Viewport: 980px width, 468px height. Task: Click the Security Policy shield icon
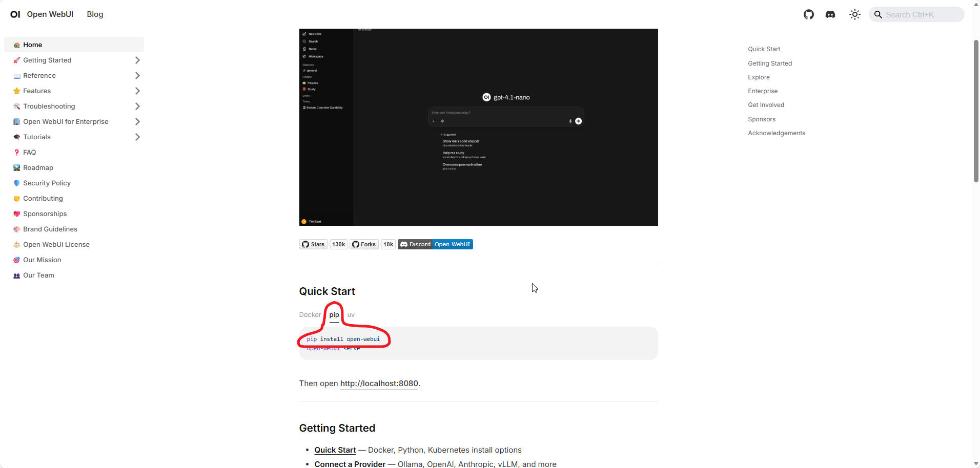[x=17, y=183]
